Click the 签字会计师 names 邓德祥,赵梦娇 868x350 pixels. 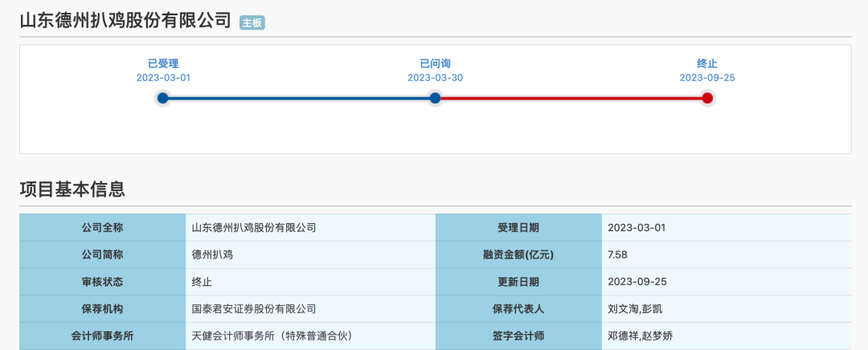click(x=640, y=336)
